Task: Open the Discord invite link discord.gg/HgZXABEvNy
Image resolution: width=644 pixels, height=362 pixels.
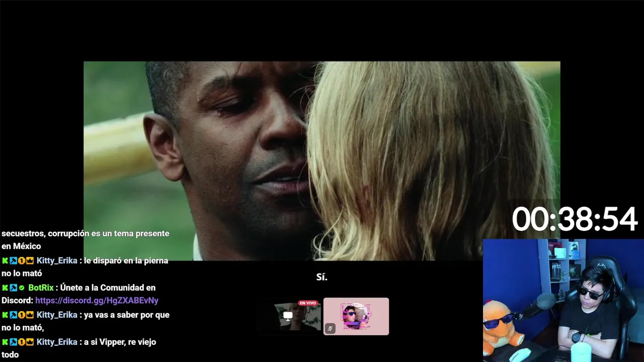Action: (x=97, y=301)
